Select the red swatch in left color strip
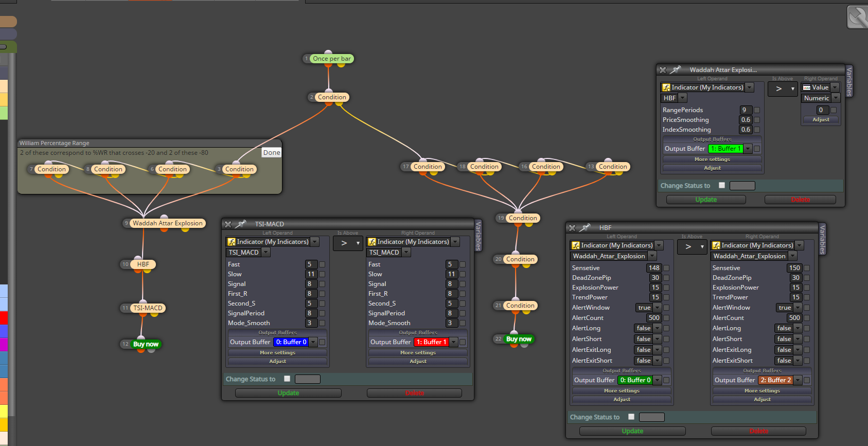The height and width of the screenshot is (446, 868). 4,318
